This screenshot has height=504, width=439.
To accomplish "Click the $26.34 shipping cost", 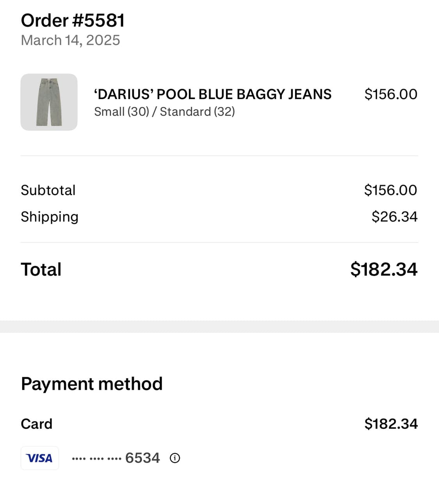I will (394, 217).
